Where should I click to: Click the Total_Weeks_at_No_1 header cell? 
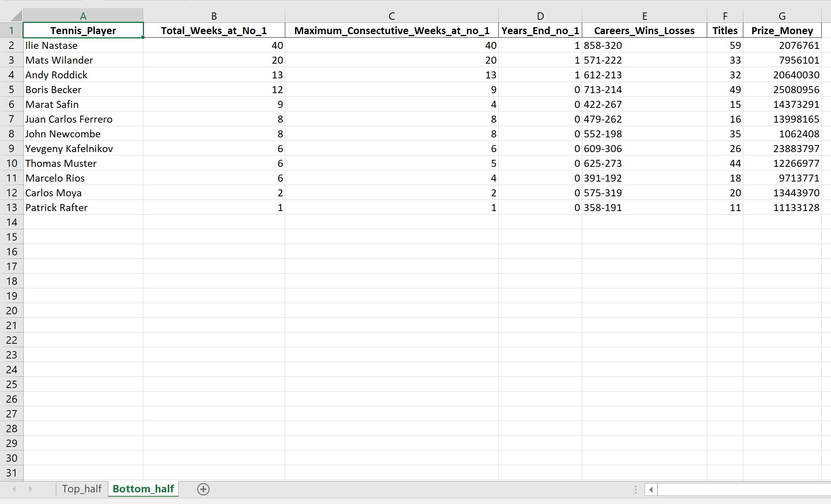(x=214, y=31)
